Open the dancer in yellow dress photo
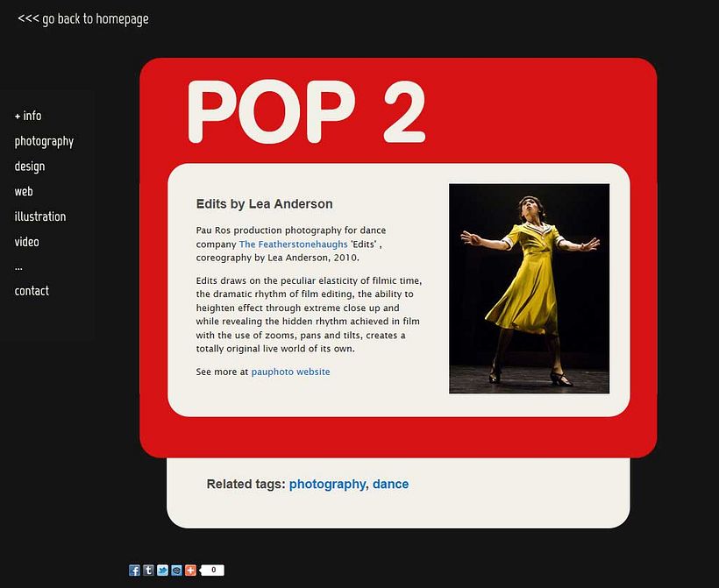Screen dimensions: 719x588 [529, 288]
